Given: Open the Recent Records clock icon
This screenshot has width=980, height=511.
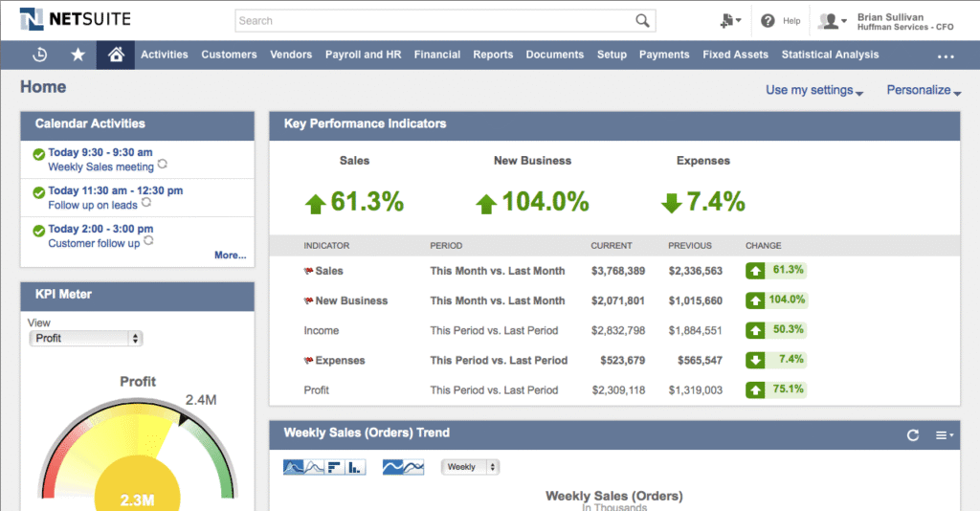Looking at the screenshot, I should click(x=39, y=55).
